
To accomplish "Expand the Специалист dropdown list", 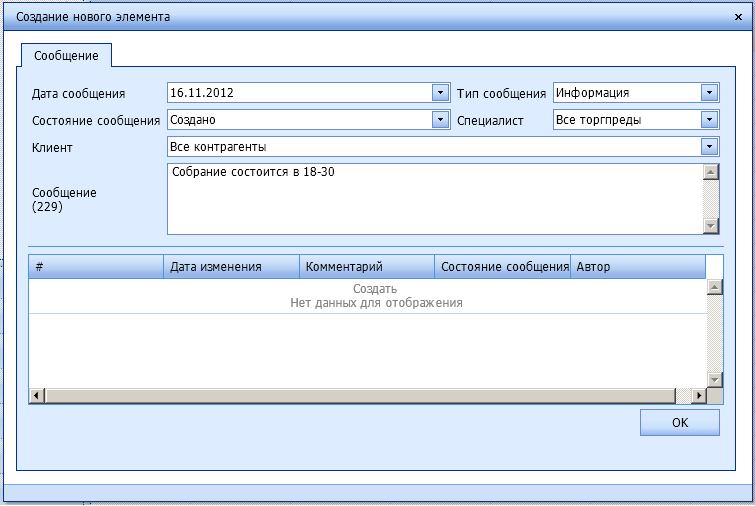I will (709, 120).
